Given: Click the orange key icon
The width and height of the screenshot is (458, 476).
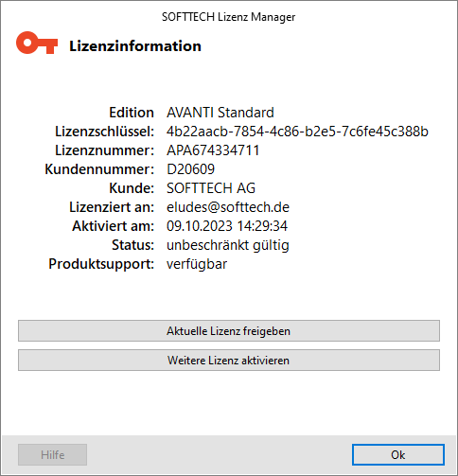Looking at the screenshot, I should (x=37, y=43).
